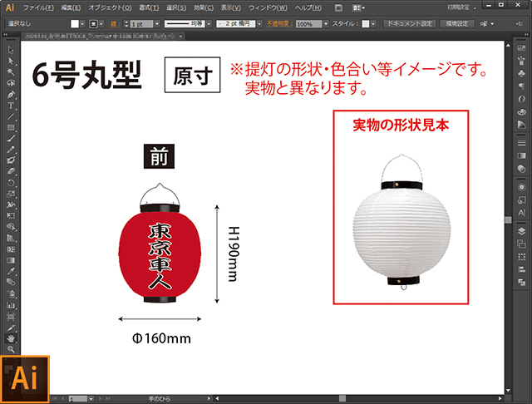The width and height of the screenshot is (532, 404).
Task: Select the Scale tool
Action: click(x=11, y=194)
